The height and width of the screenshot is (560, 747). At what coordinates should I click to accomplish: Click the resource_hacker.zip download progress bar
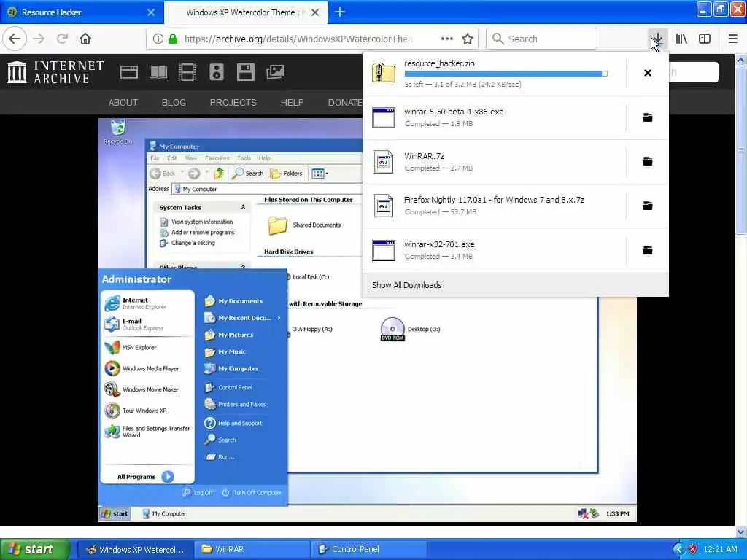click(x=506, y=74)
